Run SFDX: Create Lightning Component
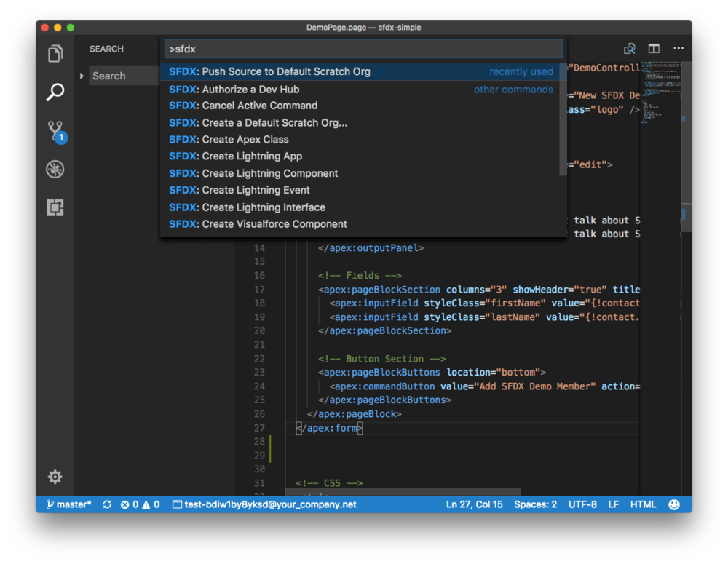 [x=360, y=173]
